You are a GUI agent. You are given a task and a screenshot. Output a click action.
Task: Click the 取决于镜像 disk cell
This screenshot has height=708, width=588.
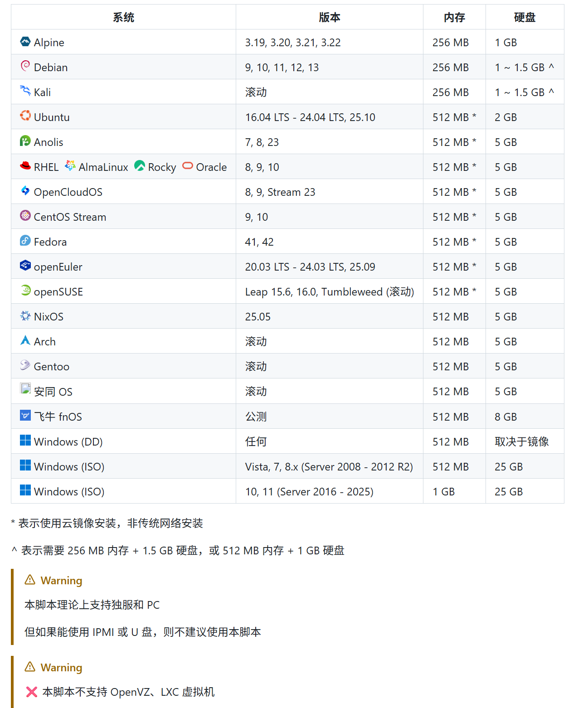pos(525,441)
